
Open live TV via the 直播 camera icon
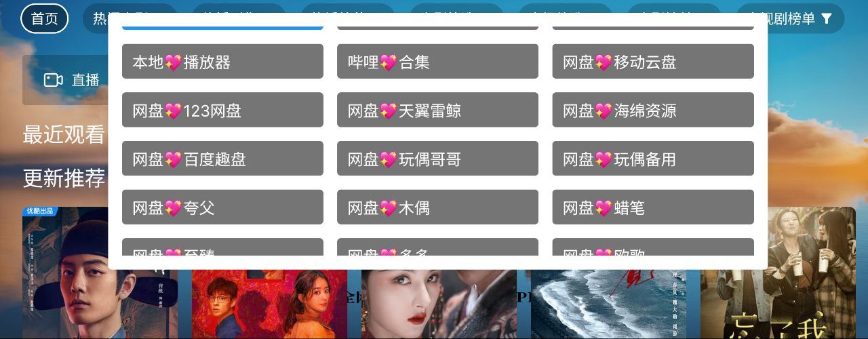coord(53,80)
